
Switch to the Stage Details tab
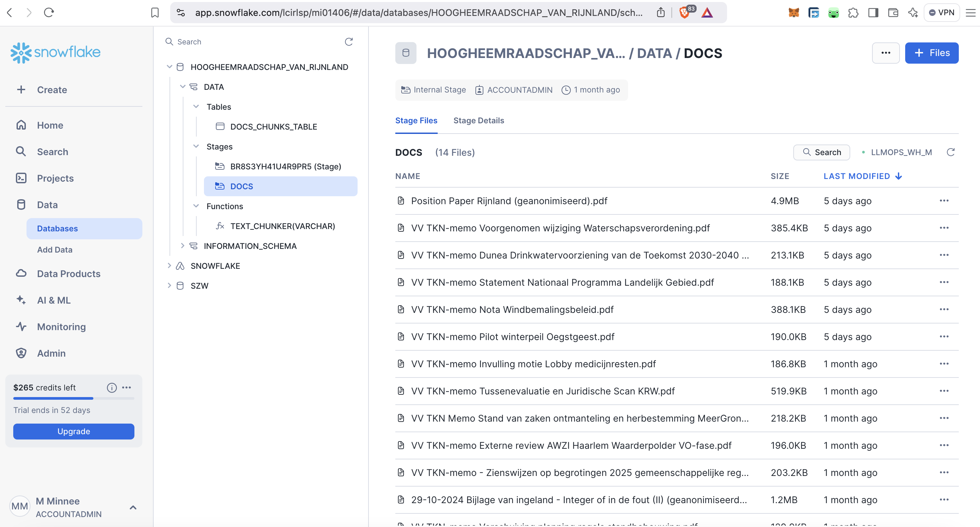pyautogui.click(x=478, y=121)
